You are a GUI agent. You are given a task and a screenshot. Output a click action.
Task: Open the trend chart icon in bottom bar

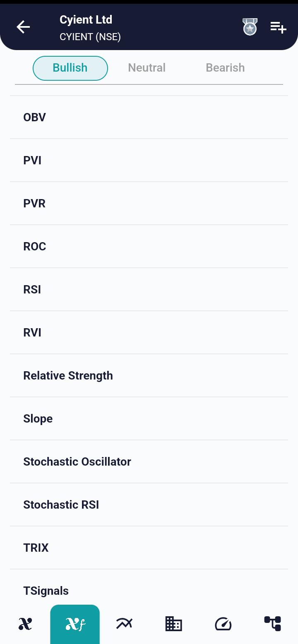[124, 624]
